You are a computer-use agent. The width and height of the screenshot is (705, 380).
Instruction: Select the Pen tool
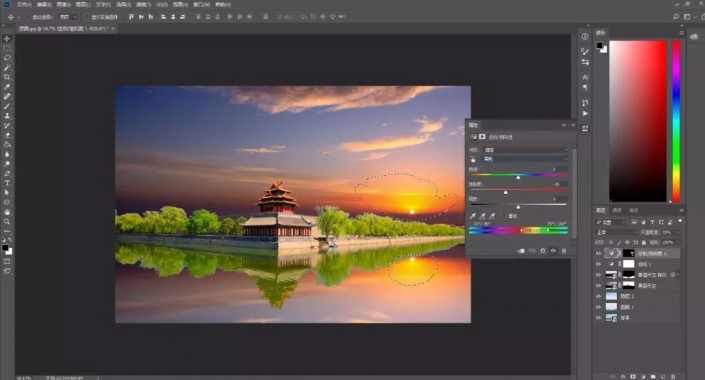tap(7, 174)
